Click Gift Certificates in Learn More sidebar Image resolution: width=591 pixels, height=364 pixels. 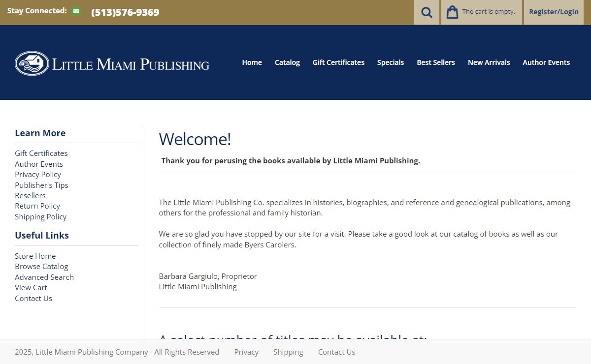41,153
